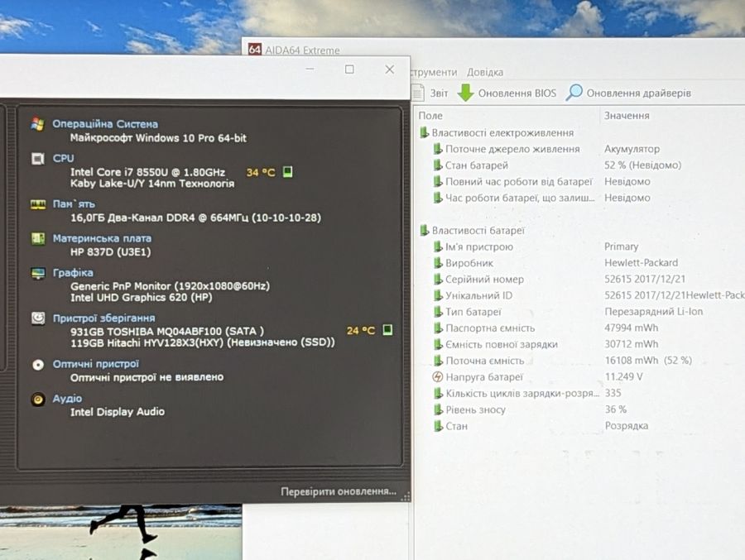Click the Звіт report page icon
The height and width of the screenshot is (560, 745).
(418, 93)
